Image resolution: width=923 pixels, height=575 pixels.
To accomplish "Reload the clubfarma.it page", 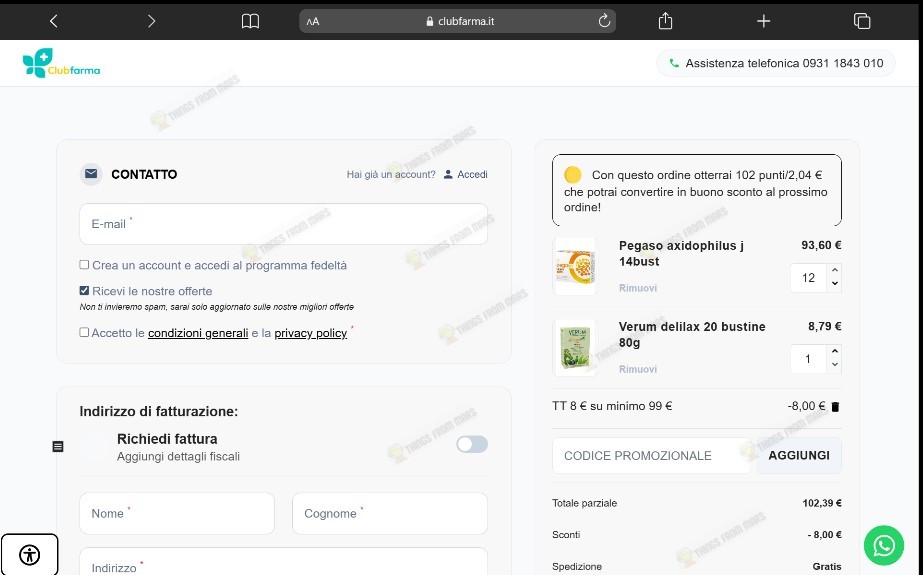I will click(604, 21).
